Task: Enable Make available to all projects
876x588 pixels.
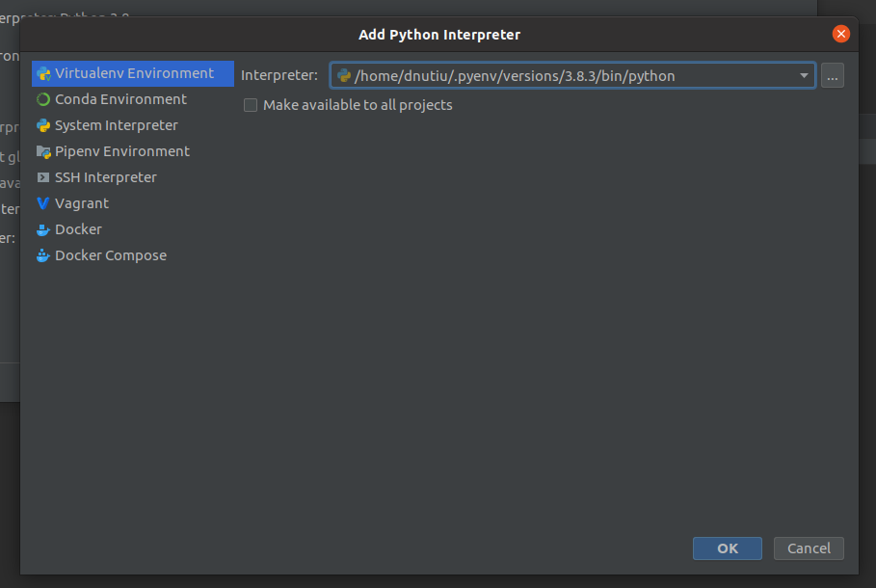Action: 251,105
